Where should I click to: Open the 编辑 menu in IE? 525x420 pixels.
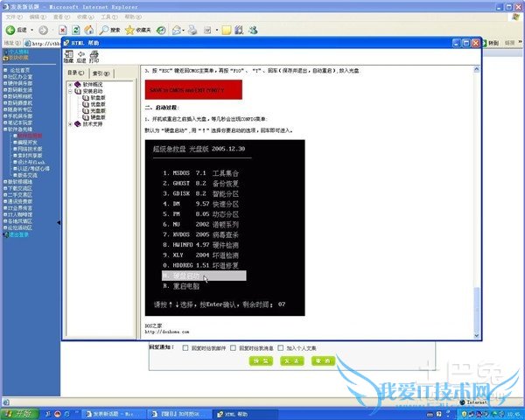point(38,17)
